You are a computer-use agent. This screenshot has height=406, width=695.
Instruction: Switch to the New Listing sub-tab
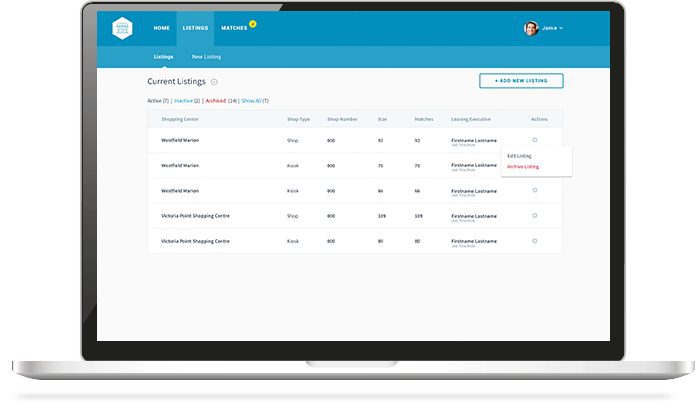206,58
